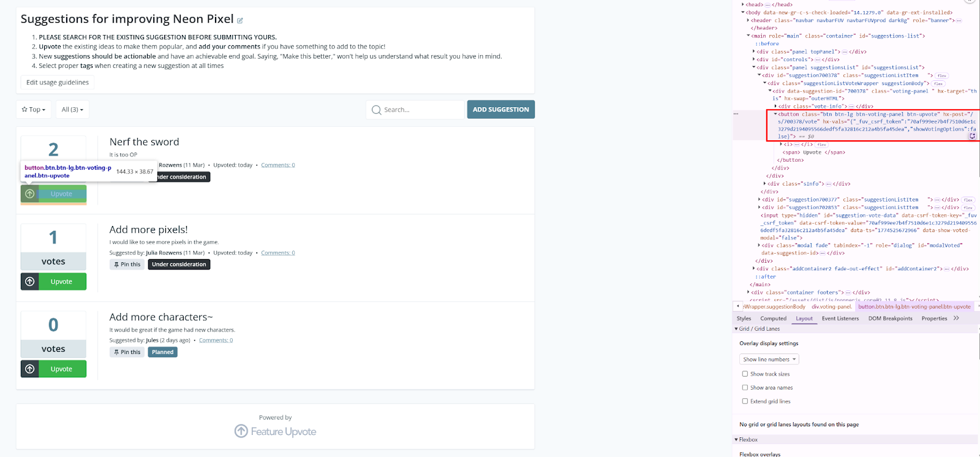Click the Upvote arrow icon for Add more characters
The image size is (980, 457).
[30, 369]
